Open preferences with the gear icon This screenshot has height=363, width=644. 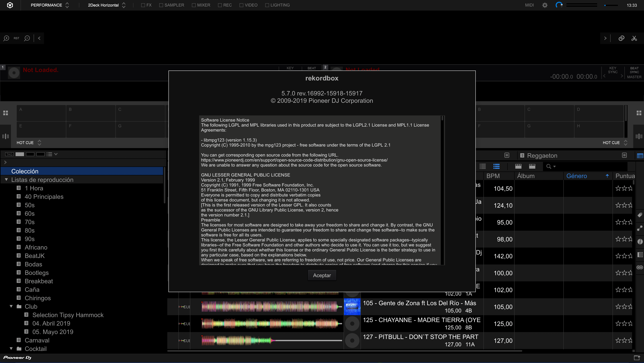[545, 5]
